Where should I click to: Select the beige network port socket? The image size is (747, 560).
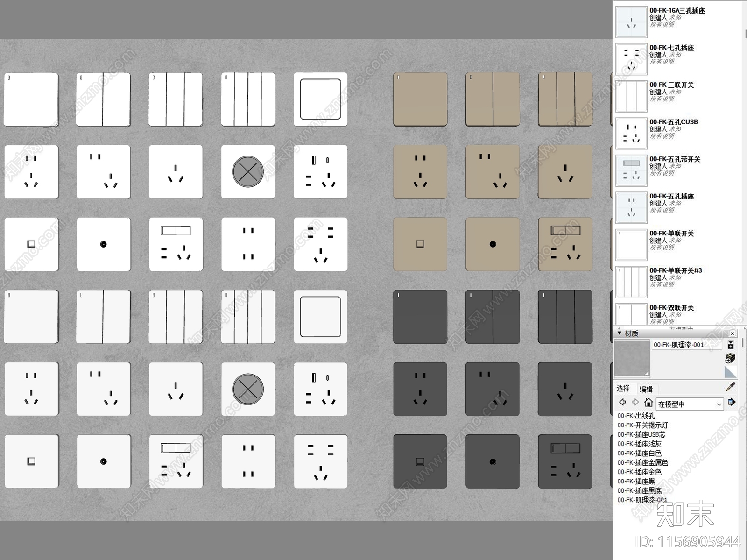[x=420, y=244]
